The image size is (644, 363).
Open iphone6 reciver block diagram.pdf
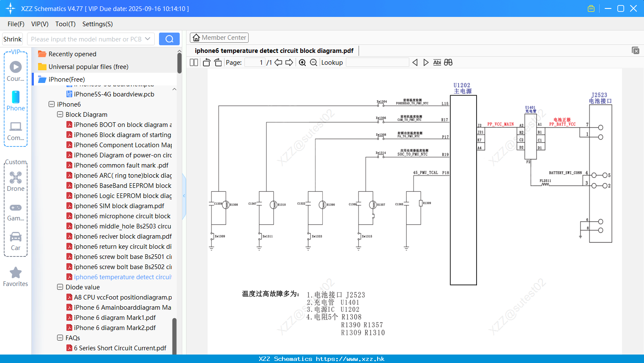[119, 236]
